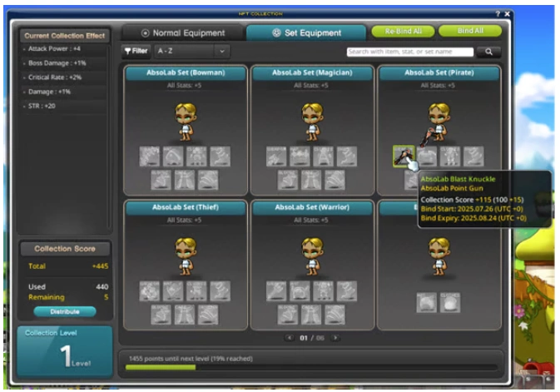Select the Bowman set cape slot
The width and height of the screenshot is (560, 392).
pyautogui.click(x=185, y=180)
